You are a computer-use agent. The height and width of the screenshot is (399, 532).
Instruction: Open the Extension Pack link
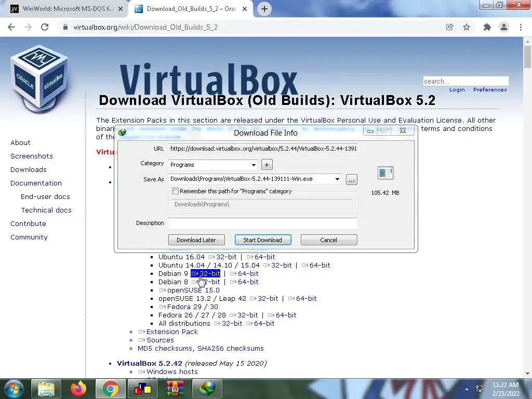point(168,332)
